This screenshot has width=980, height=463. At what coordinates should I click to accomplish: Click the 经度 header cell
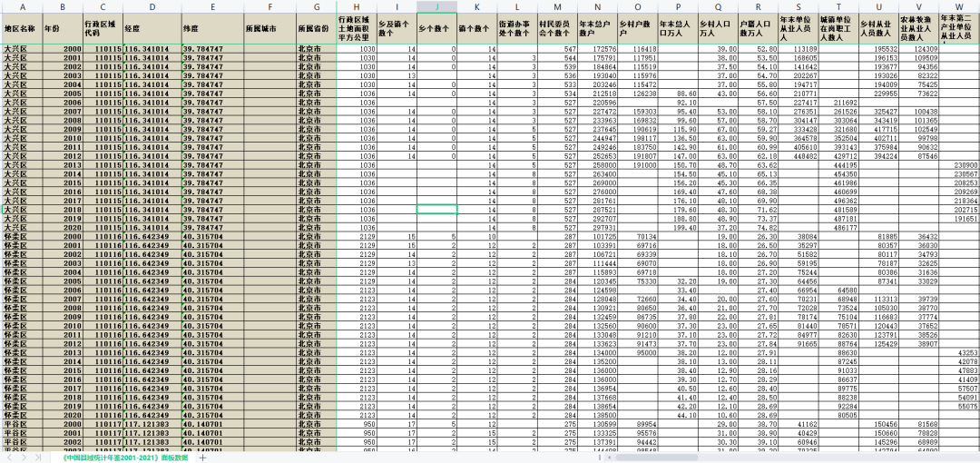point(152,28)
